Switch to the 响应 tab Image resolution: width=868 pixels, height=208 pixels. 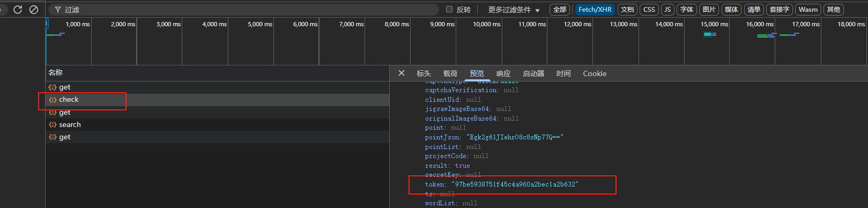[x=503, y=73]
